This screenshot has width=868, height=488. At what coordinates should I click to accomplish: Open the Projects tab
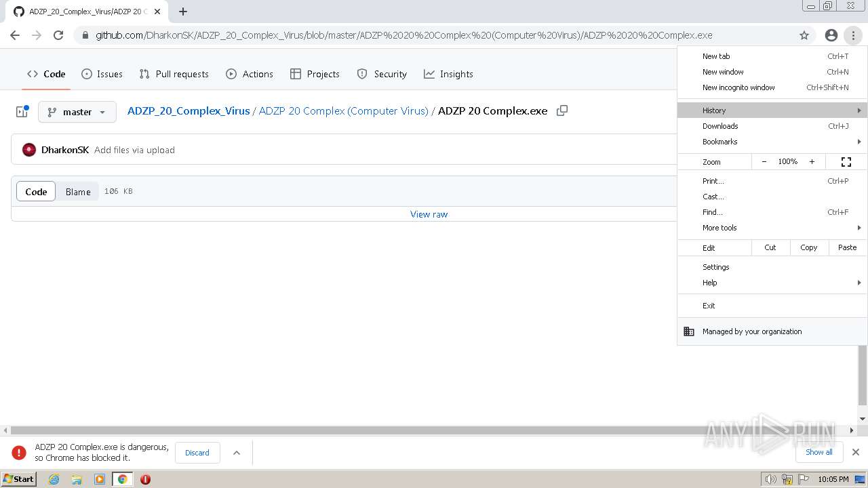click(315, 74)
